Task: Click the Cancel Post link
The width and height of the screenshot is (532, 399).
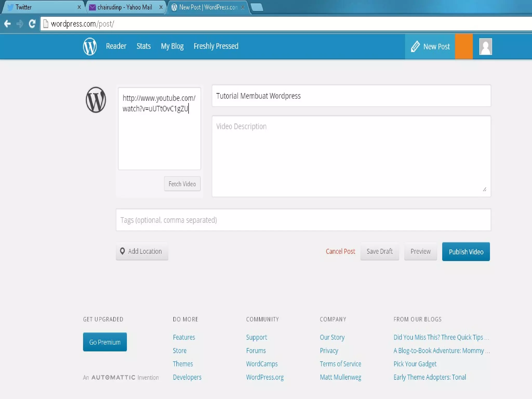Action: 340,251
